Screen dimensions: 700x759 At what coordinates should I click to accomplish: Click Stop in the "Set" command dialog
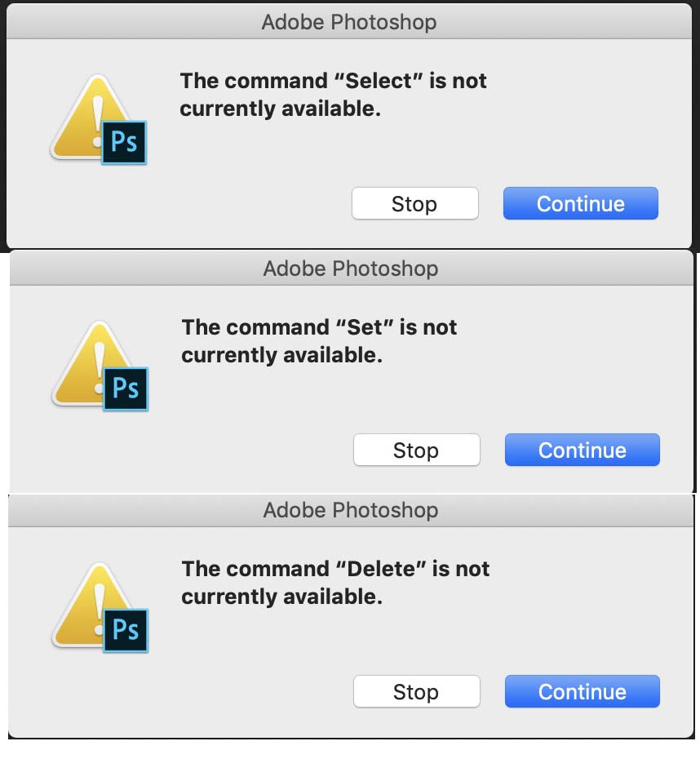(416, 450)
